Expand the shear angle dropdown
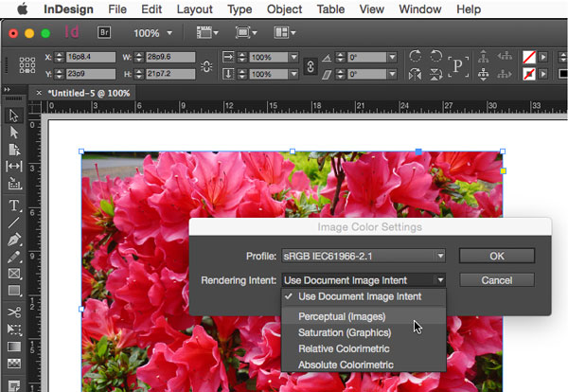Viewport: 568px width, 392px height. coord(392,74)
